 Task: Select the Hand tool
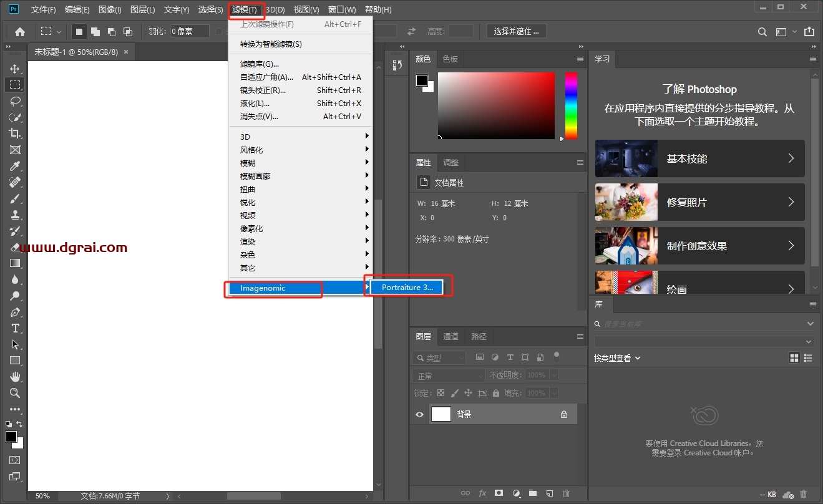point(15,377)
